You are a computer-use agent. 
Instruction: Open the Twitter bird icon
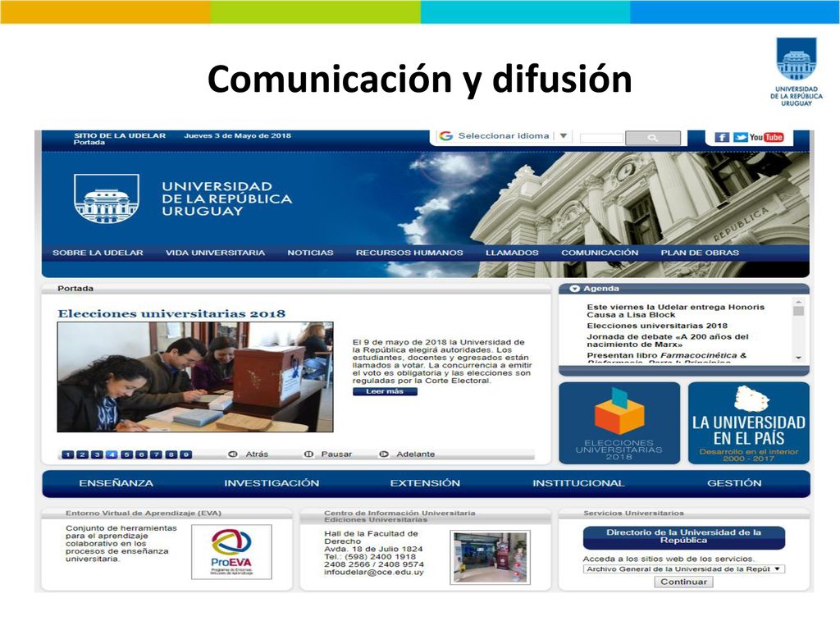(741, 137)
